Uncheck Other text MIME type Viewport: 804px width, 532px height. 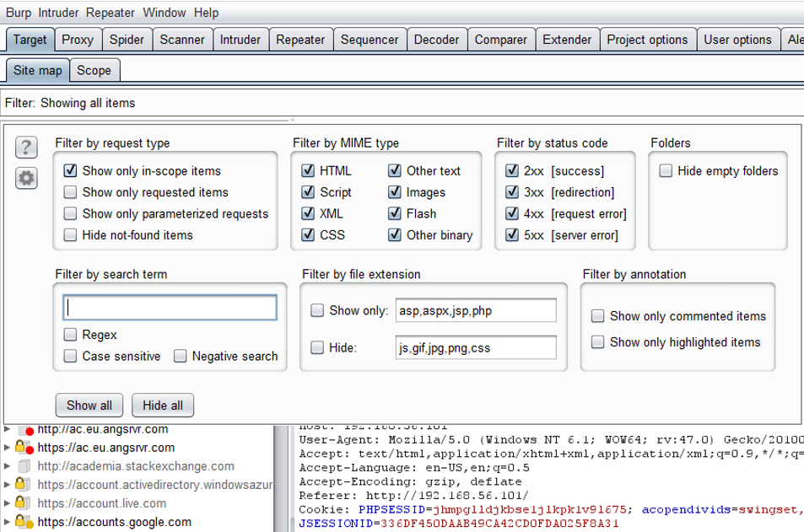pos(394,170)
